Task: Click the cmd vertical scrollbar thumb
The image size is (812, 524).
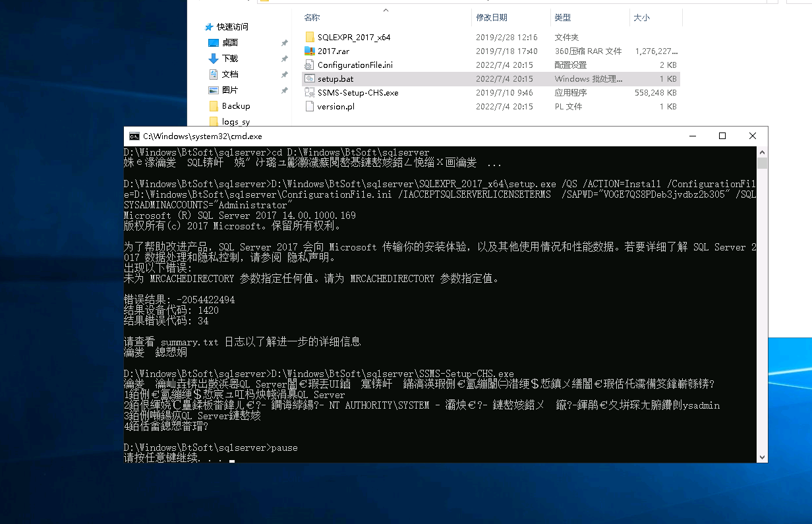Action: 763,163
